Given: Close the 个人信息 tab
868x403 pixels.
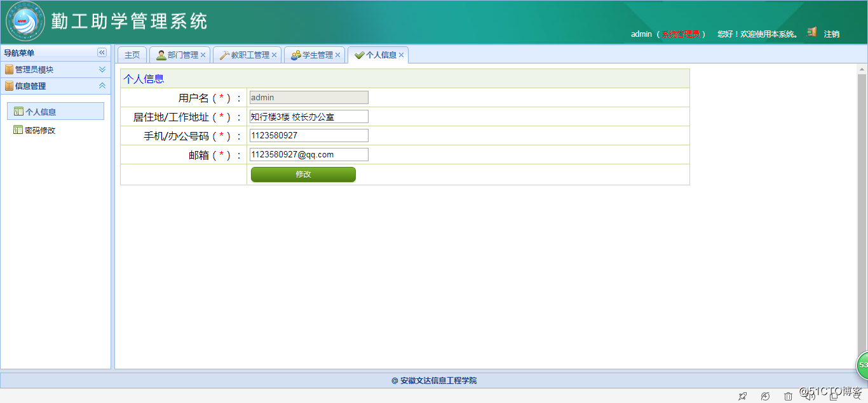Looking at the screenshot, I should (402, 55).
